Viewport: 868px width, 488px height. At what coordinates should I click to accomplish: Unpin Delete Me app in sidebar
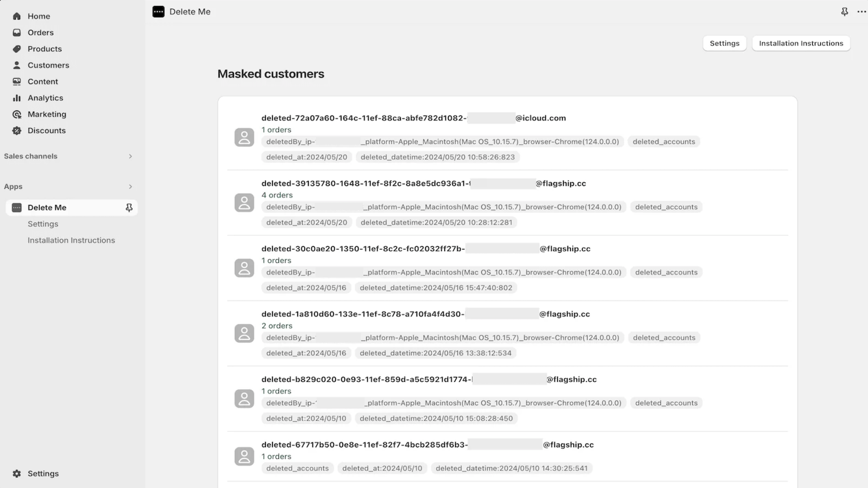[x=129, y=208]
